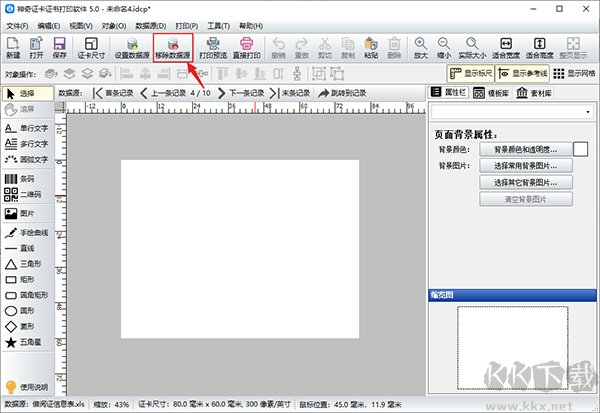Toggle the 显示网格 grid display

click(574, 73)
